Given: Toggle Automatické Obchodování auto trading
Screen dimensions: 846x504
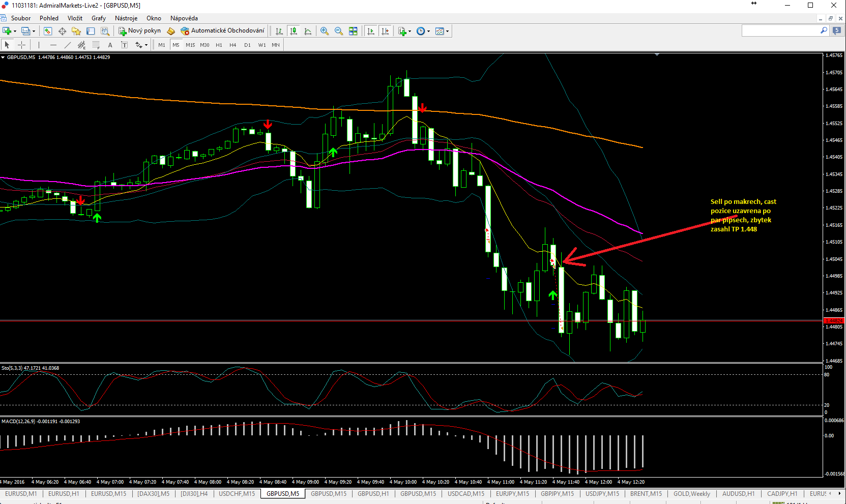Looking at the screenshot, I should coord(223,31).
